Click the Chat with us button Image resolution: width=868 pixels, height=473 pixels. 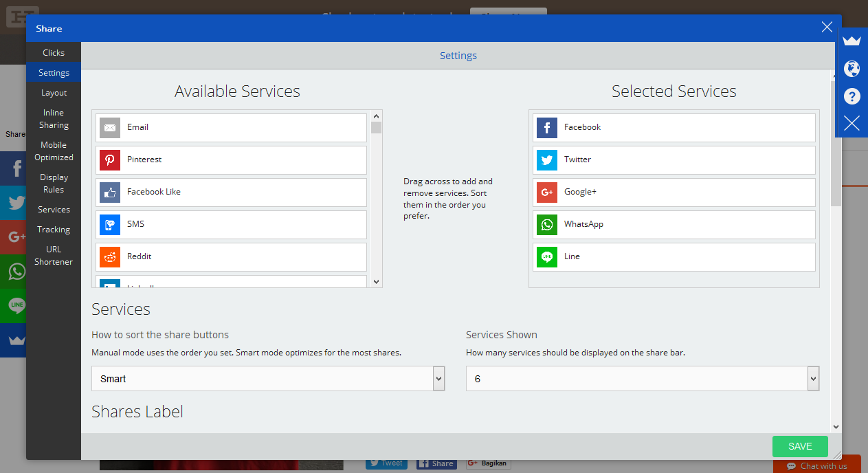[816, 465]
